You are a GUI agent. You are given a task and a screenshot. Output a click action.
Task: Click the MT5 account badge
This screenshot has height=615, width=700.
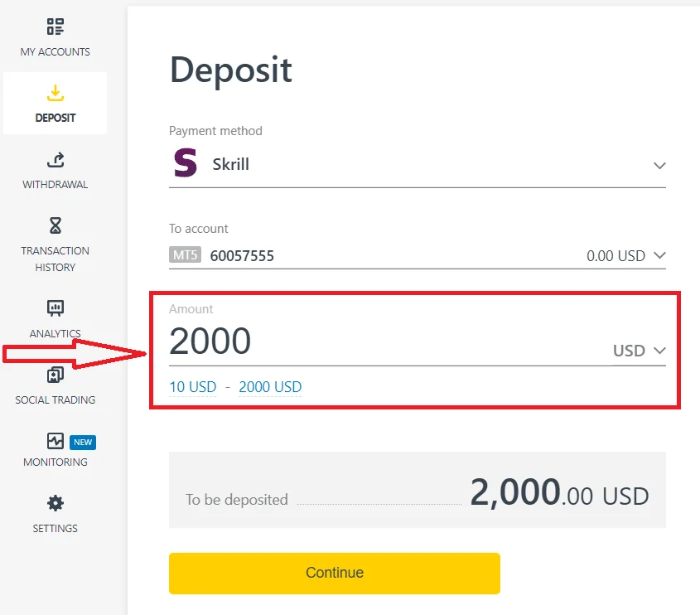coord(184,254)
